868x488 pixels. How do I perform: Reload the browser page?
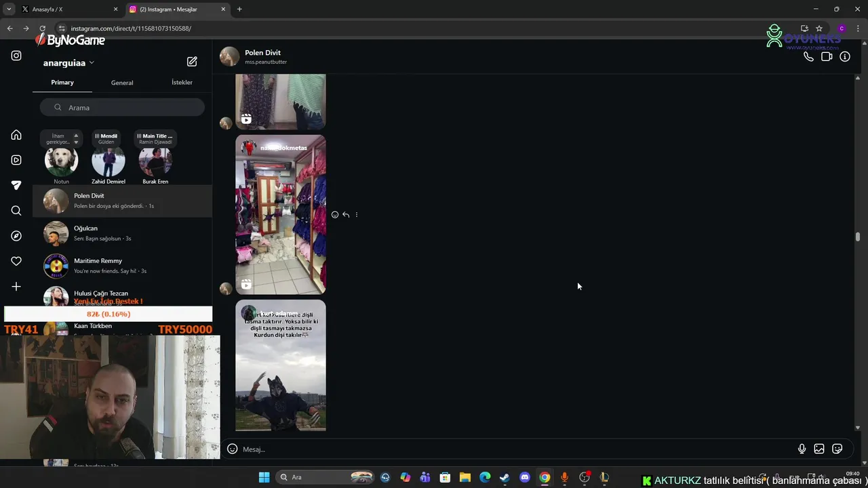tap(42, 28)
